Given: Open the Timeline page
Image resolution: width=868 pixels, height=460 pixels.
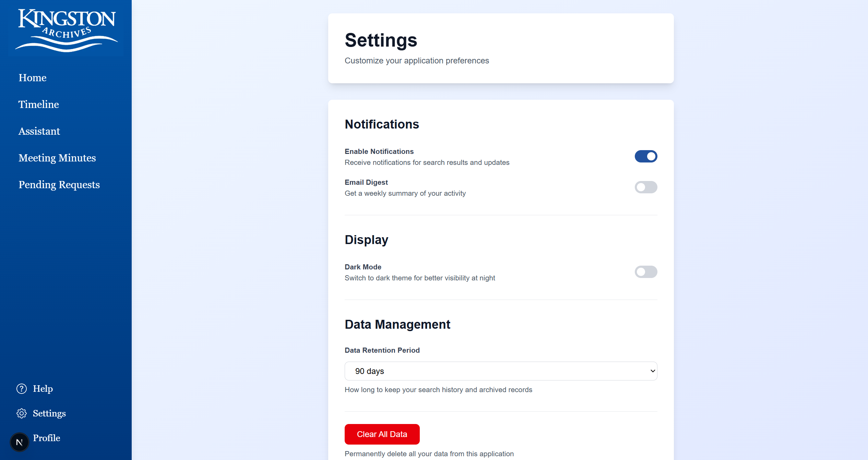Looking at the screenshot, I should coord(39,105).
